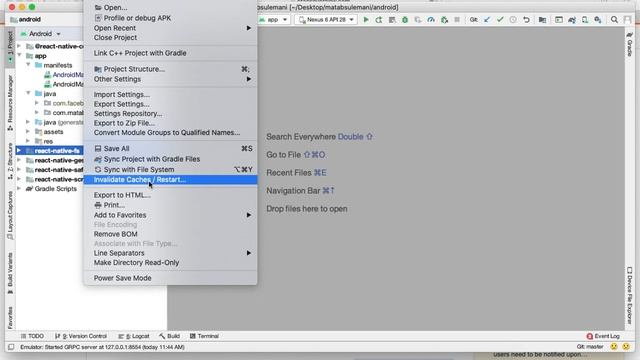This screenshot has height=360, width=640.
Task: Open Structure side tab
Action: pos(10,161)
